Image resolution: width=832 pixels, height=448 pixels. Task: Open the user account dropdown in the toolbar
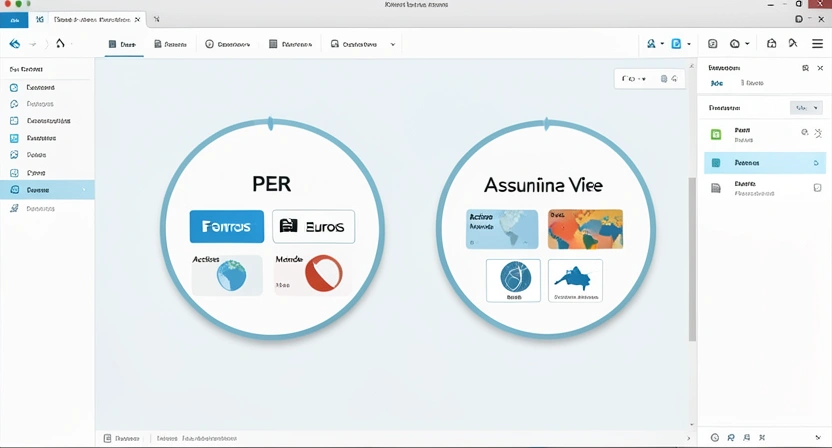coord(655,44)
